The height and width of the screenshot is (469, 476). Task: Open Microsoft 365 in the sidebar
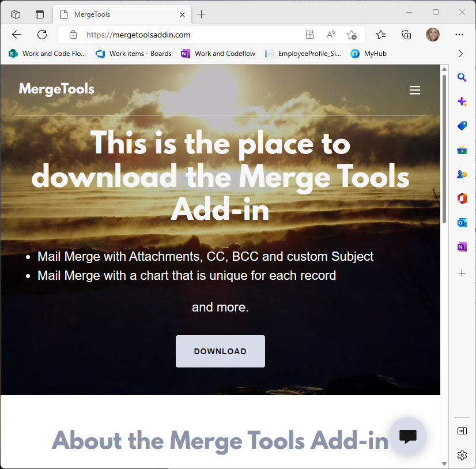462,198
